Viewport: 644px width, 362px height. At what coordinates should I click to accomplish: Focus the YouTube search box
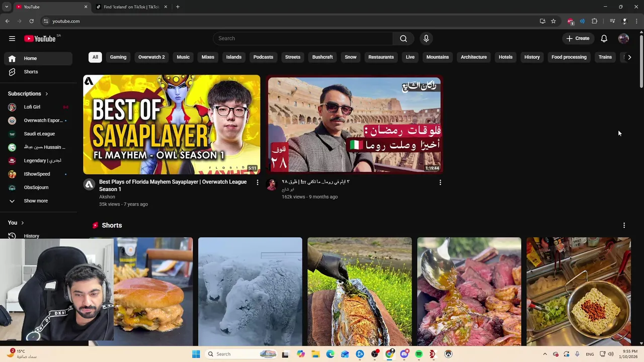[x=303, y=38]
